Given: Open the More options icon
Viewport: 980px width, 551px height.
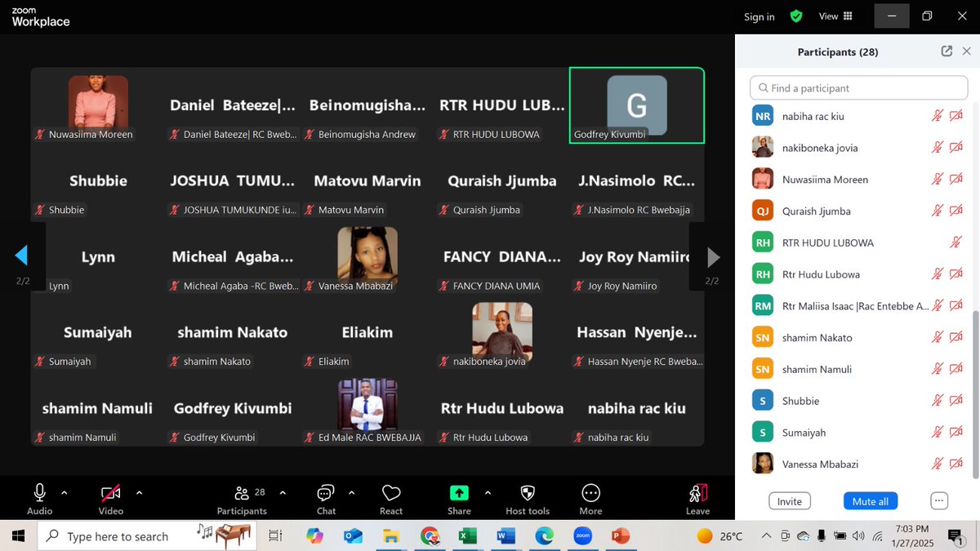Looking at the screenshot, I should (x=590, y=493).
